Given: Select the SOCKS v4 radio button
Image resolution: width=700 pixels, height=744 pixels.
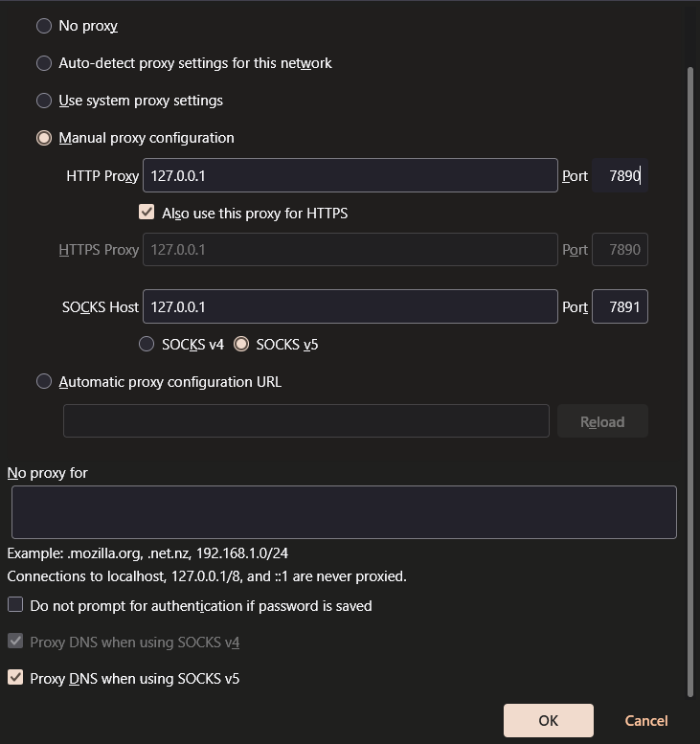Looking at the screenshot, I should [x=147, y=344].
